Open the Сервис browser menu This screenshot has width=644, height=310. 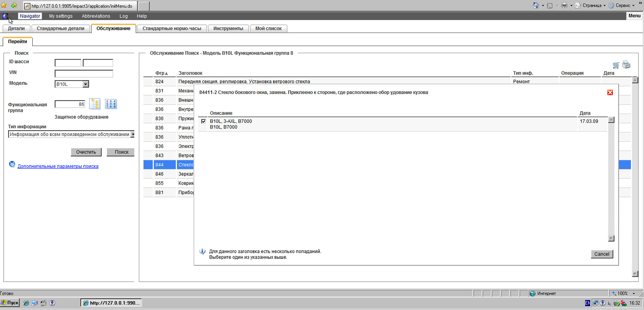622,5
